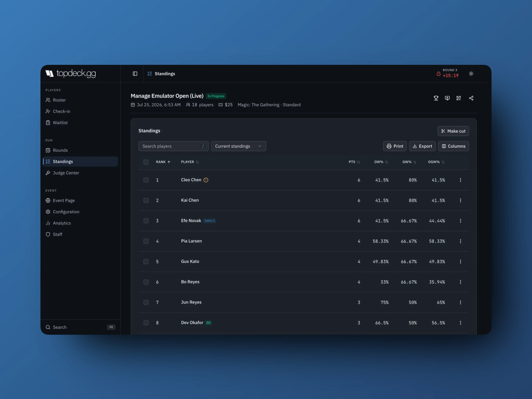Show the event QR code
532x399 pixels.
tap(458, 98)
